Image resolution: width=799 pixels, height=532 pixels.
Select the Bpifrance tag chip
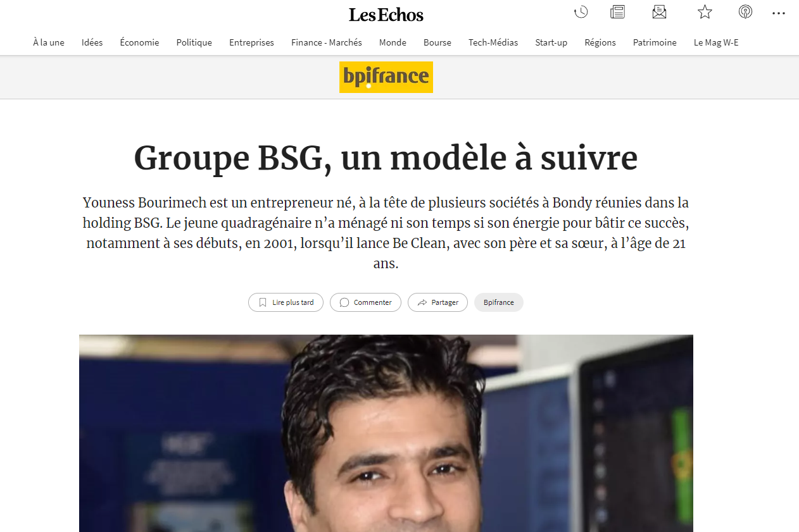tap(499, 302)
